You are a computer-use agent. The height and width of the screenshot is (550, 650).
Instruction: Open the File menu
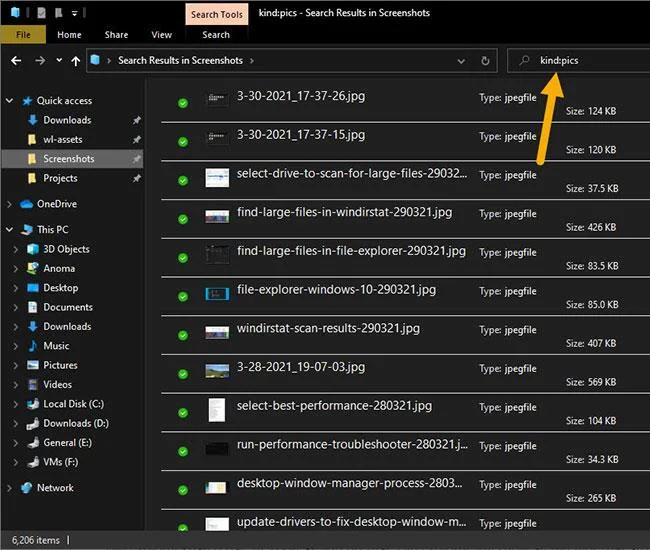23,35
